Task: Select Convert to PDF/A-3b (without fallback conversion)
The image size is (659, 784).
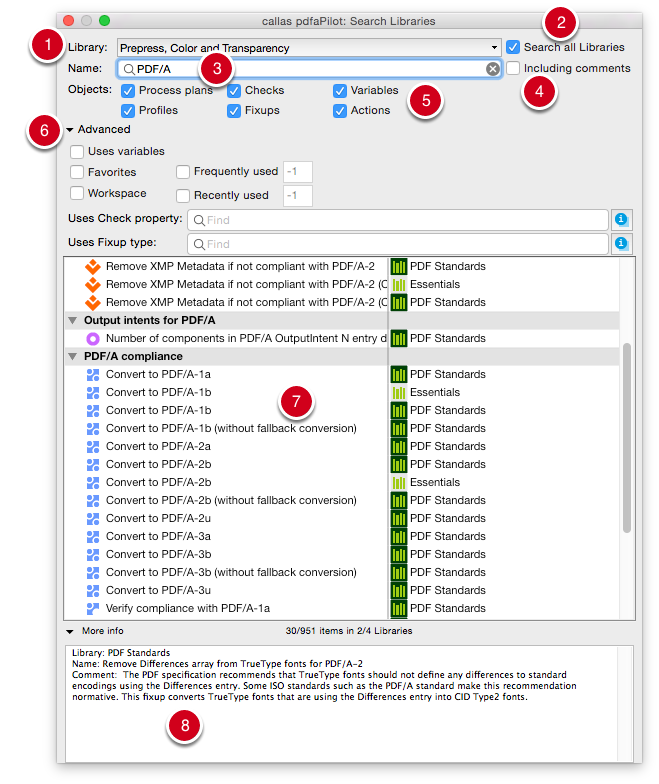Action: (342, 572)
